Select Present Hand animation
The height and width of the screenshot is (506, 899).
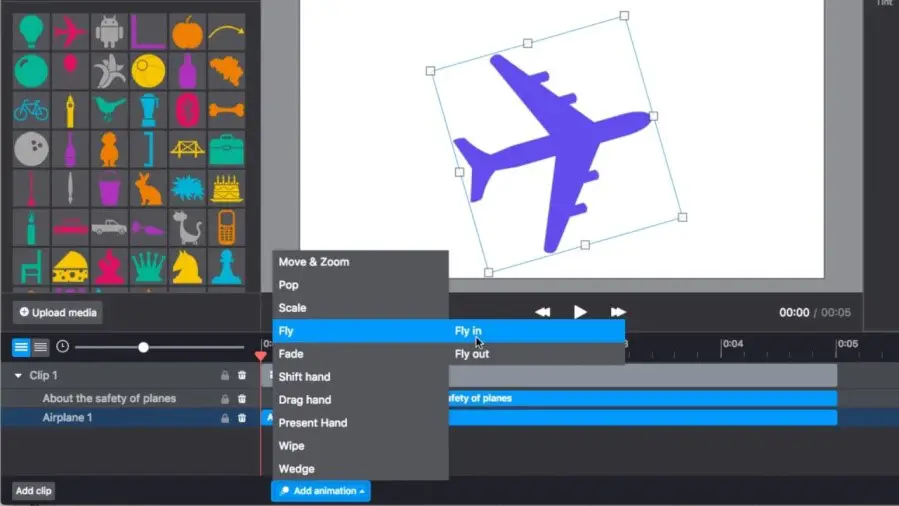pos(360,422)
